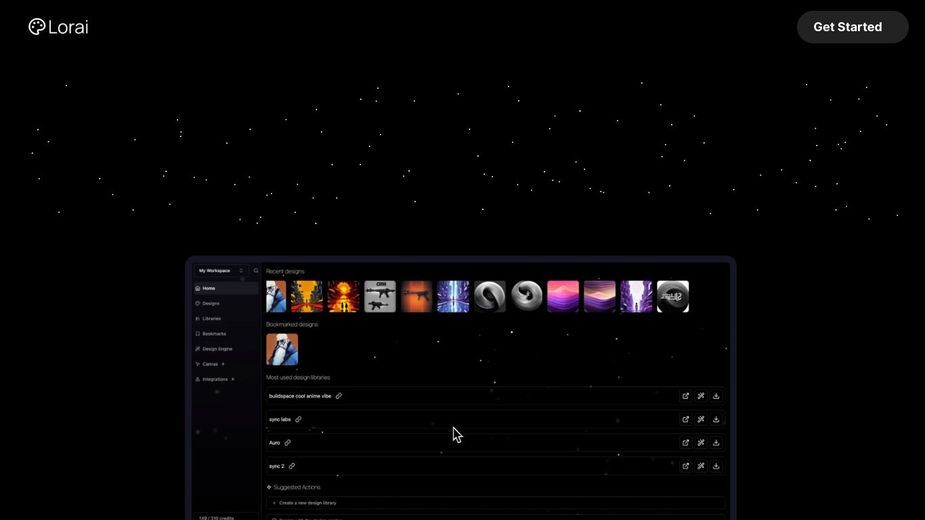This screenshot has height=520, width=925.
Task: Click magic wand icon on Auro row
Action: (701, 443)
